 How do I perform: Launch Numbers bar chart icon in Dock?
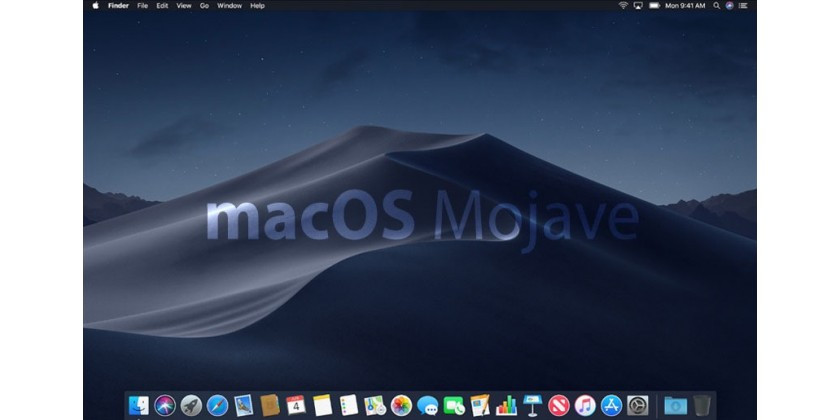tap(506, 406)
